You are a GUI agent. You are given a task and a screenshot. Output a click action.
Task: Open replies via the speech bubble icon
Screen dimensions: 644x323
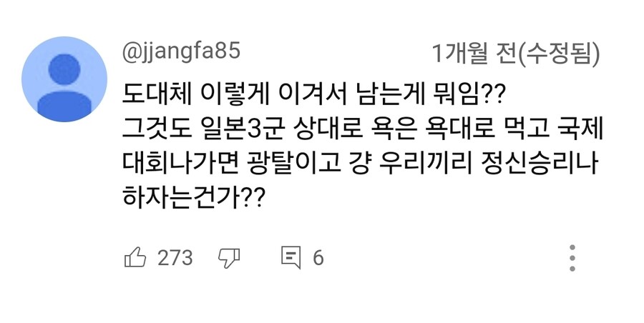291,257
